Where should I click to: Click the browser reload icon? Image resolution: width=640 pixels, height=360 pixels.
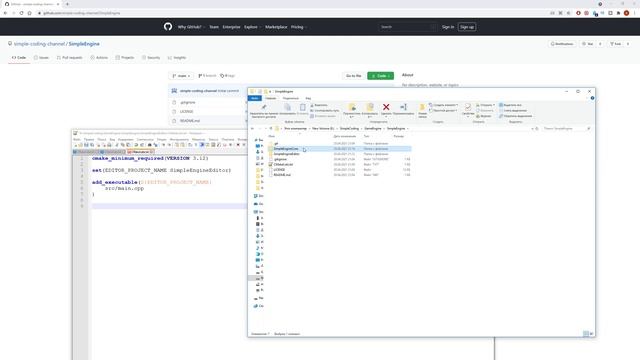point(21,13)
